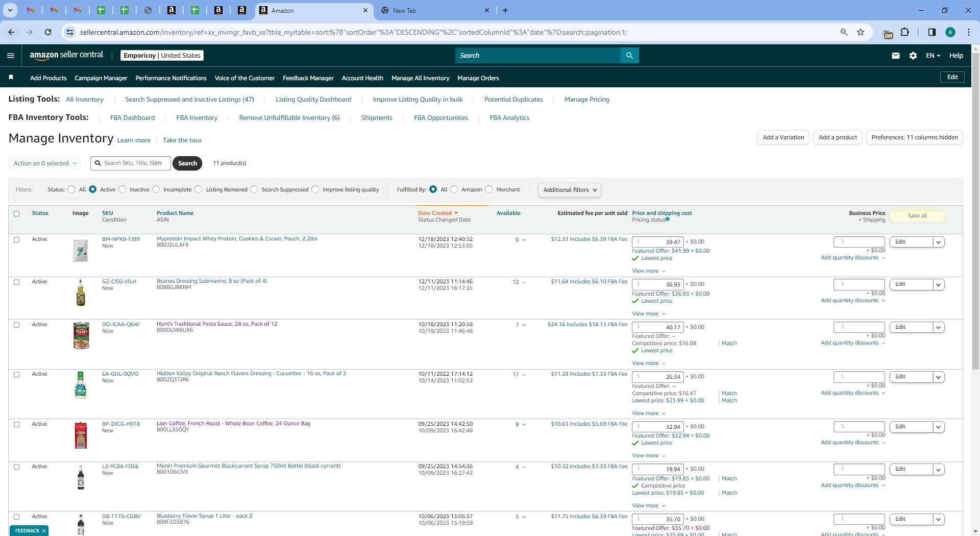
Task: Select the Incomplete status radio button
Action: (x=156, y=189)
